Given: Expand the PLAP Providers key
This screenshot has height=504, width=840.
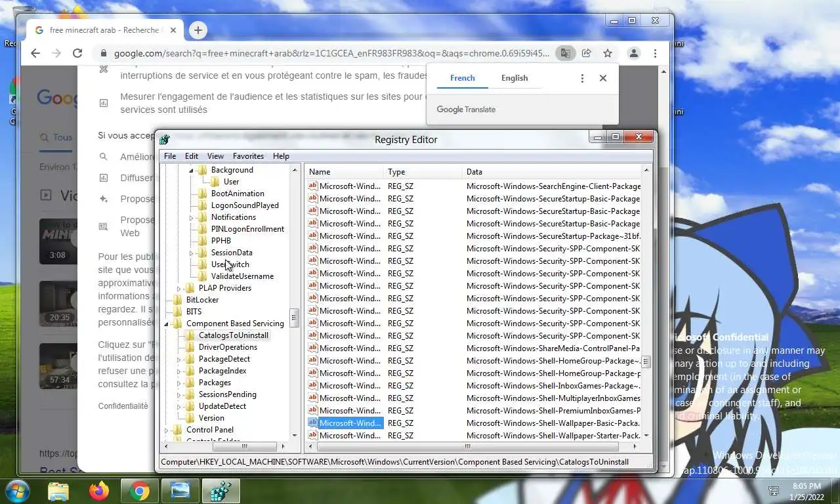Looking at the screenshot, I should [179, 288].
